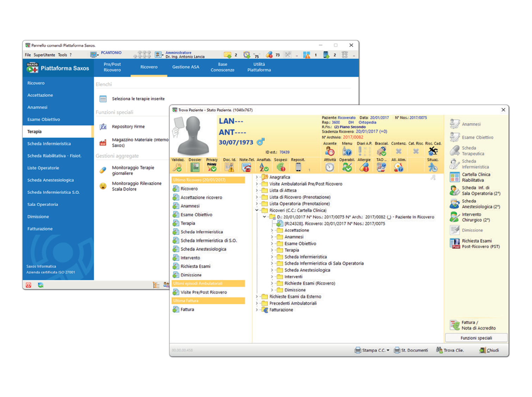
Task: Click the red power icon in status bar
Action: tap(29, 285)
